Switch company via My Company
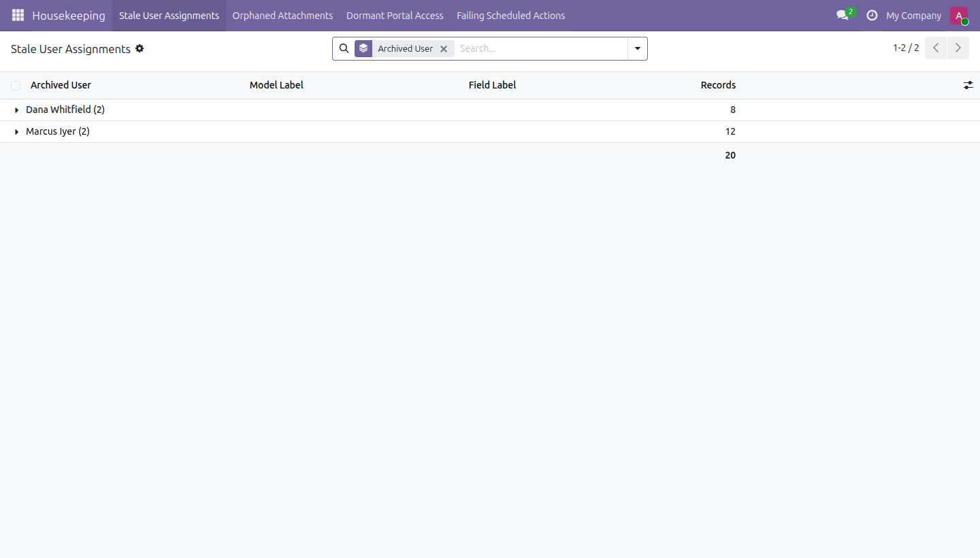 913,16
